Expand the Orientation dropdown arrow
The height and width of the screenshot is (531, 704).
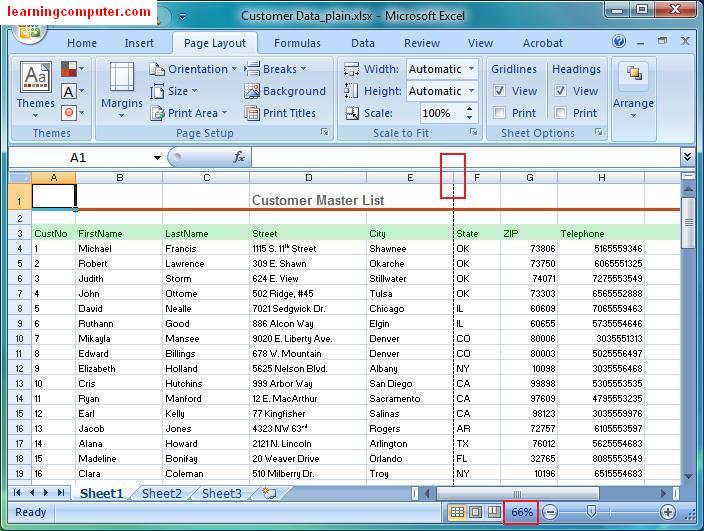(234, 69)
